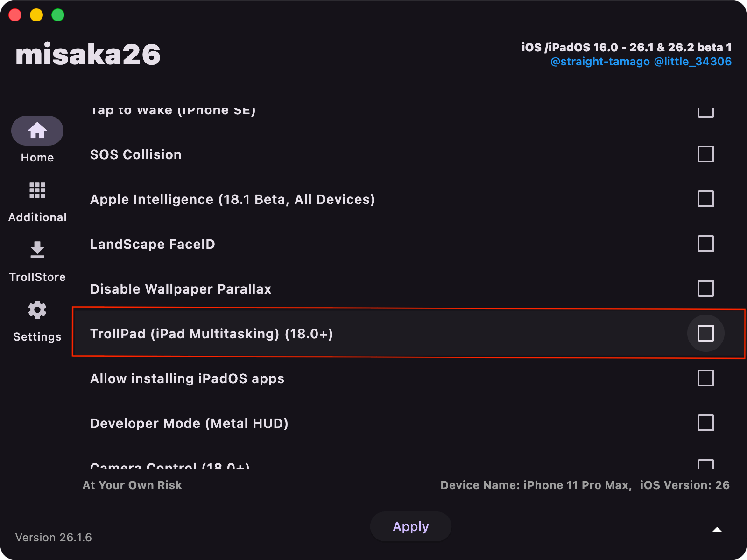Expand the bottom-right up arrow
Screen dimensions: 747x560
tap(717, 530)
